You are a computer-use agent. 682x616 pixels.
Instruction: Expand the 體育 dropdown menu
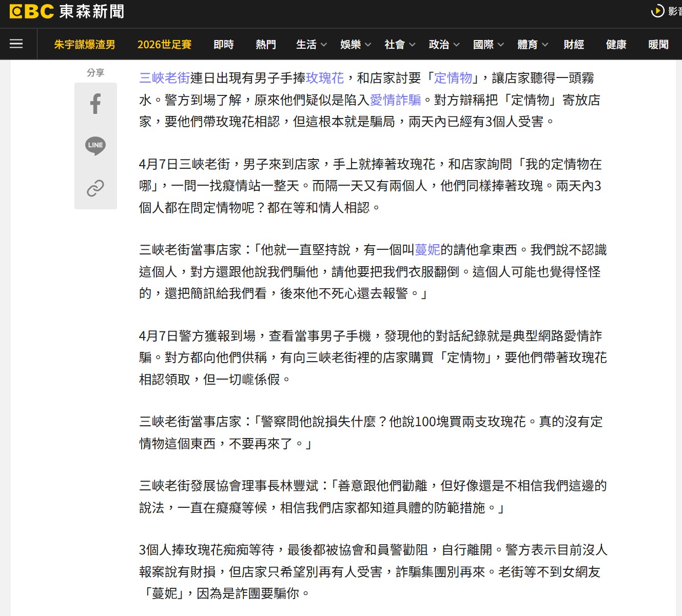532,45
